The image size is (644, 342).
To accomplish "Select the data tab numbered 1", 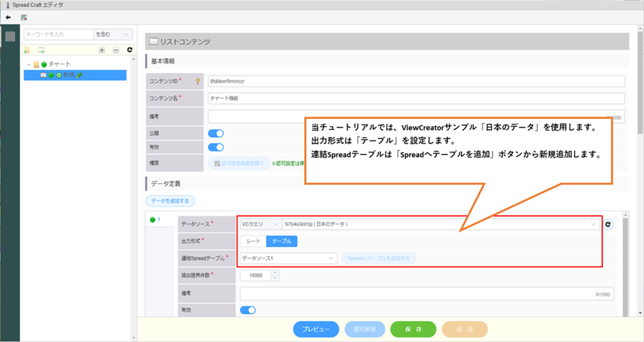I will 155,219.
